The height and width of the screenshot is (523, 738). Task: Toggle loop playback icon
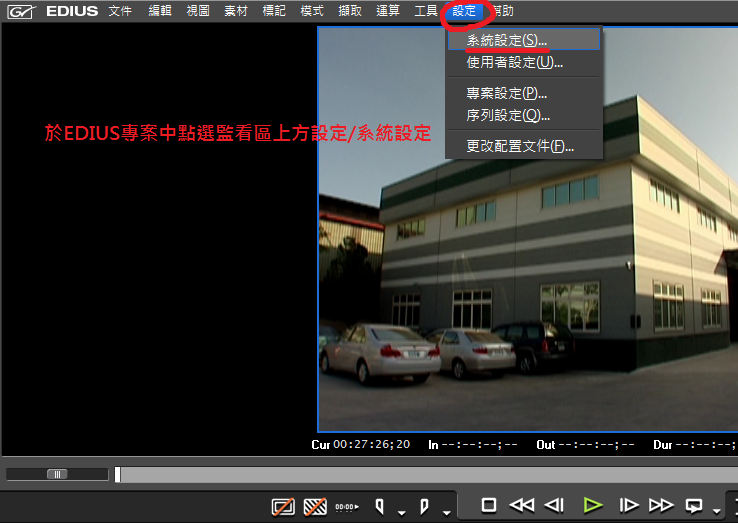point(694,506)
